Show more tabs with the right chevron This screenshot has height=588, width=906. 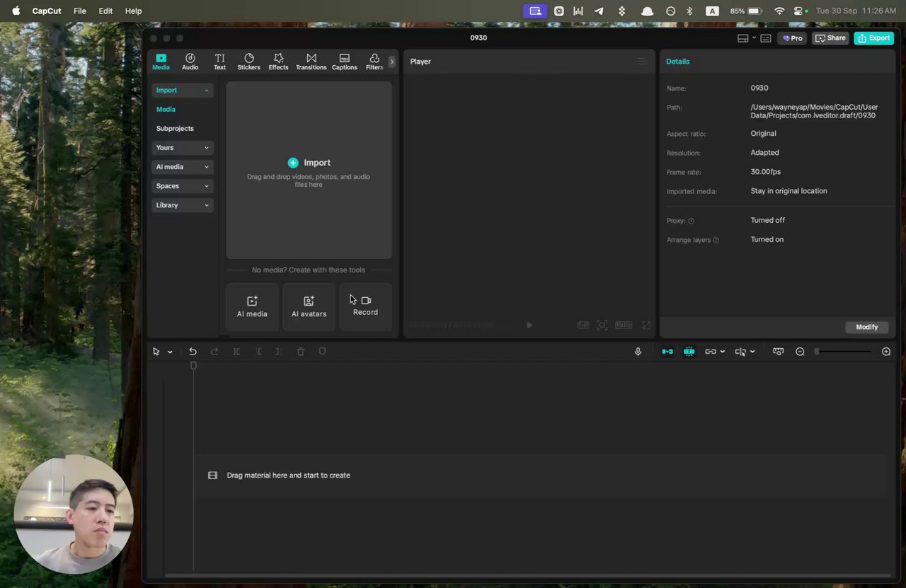click(391, 62)
